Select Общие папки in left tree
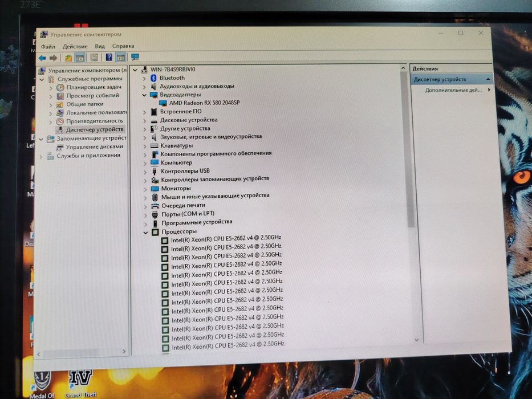Viewport: 532px width, 399px height. point(85,104)
